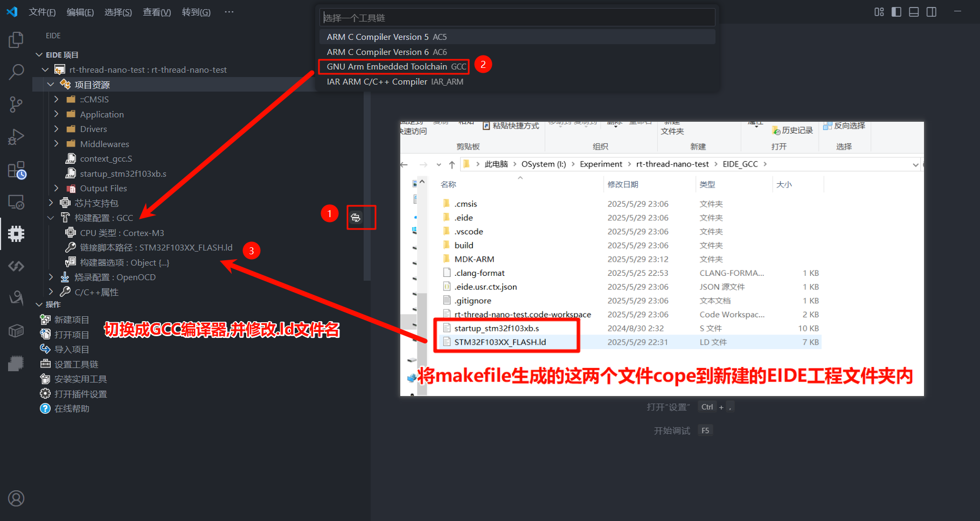Select IAR ARM C/C++ Compiler option

517,82
